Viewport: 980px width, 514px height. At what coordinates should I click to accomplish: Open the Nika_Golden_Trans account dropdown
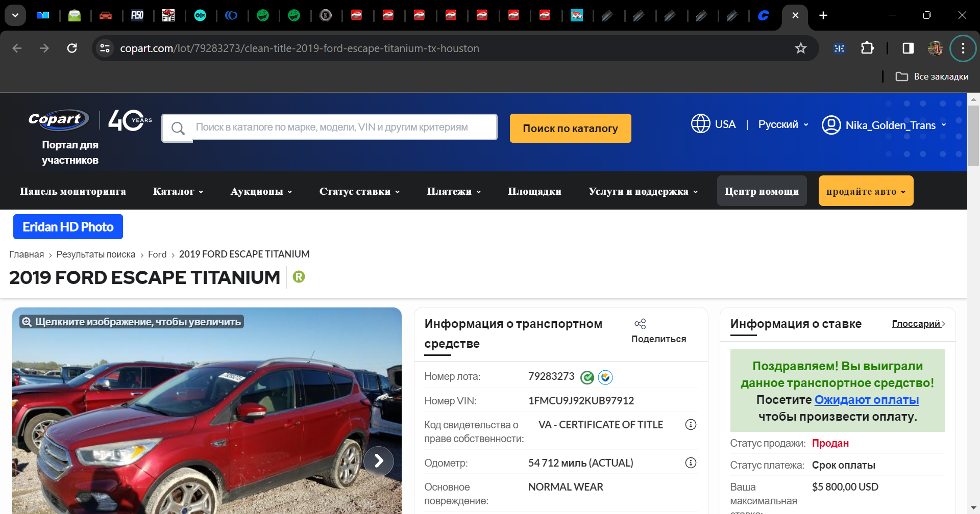884,125
